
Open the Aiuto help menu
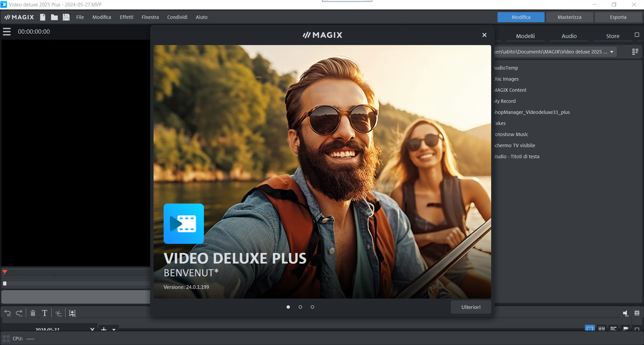pyautogui.click(x=201, y=17)
